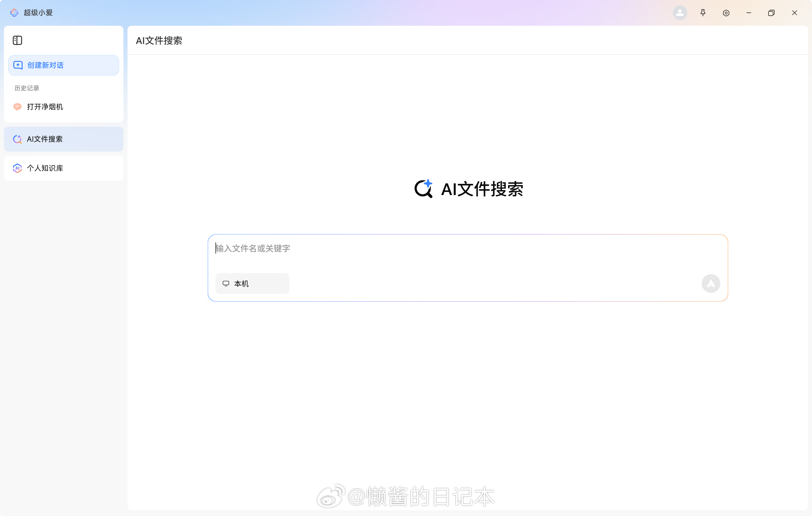
Task: Click the 打开净烟机 chat bubble icon
Action: pos(17,107)
